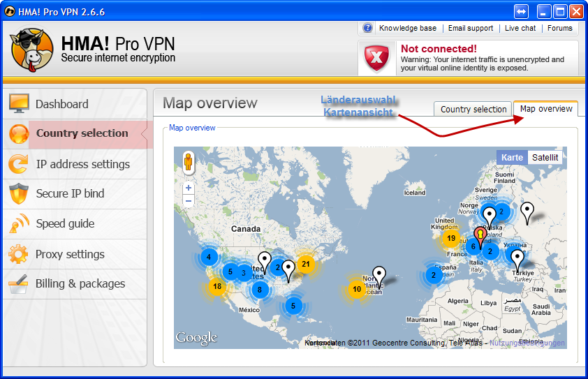588x379 pixels.
Task: Switch the map to Karte view
Action: tap(512, 158)
